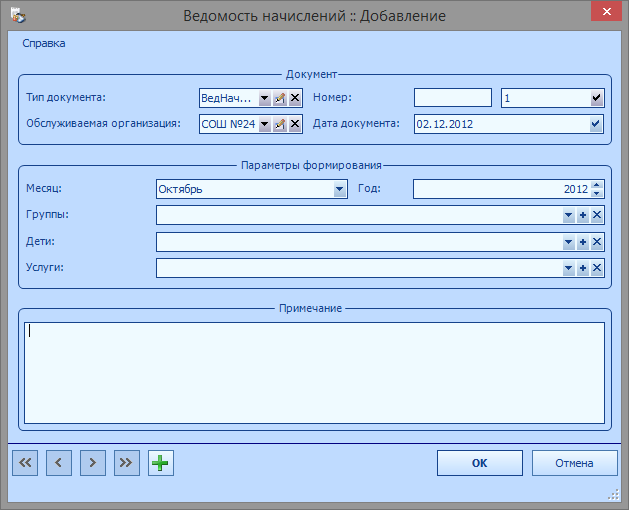Image resolution: width=629 pixels, height=510 pixels.
Task: Add a service with the Услуги plus icon
Action: 583,268
